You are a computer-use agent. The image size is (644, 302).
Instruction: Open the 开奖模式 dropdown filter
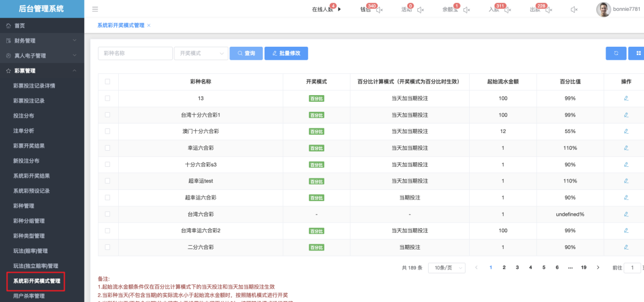tap(201, 53)
